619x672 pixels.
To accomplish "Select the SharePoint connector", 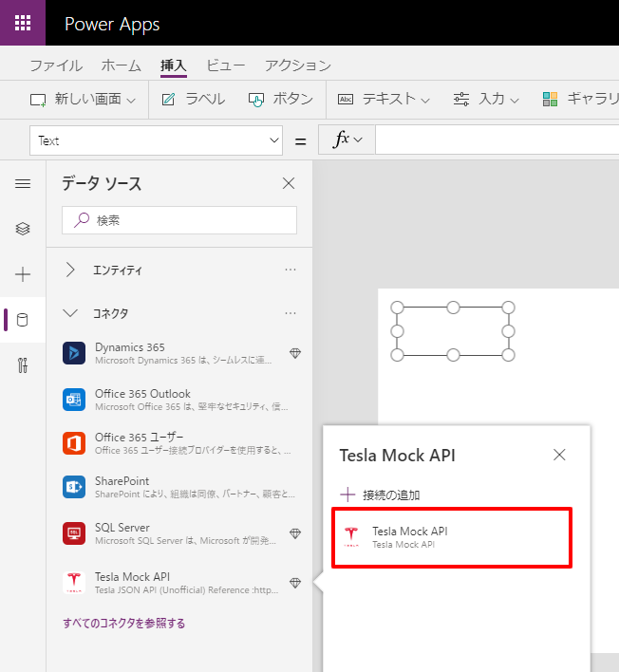I will click(x=179, y=487).
